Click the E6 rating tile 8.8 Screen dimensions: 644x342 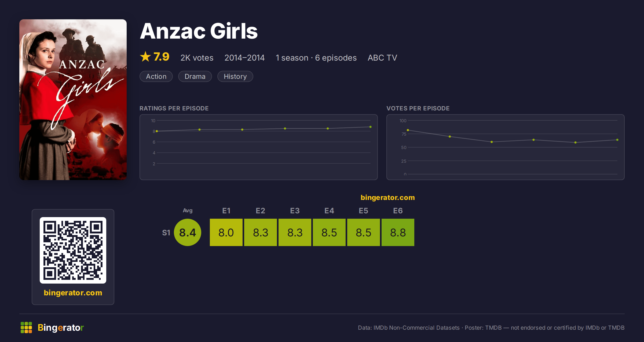(398, 232)
